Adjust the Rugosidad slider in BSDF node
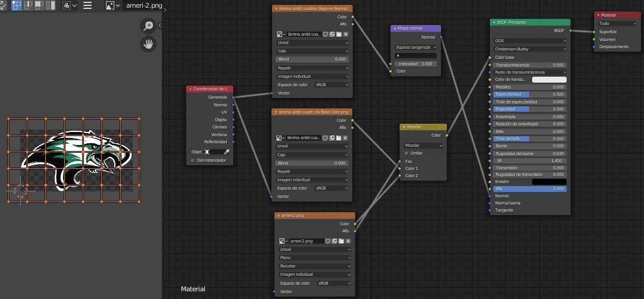This screenshot has width=644, height=299. (x=530, y=109)
